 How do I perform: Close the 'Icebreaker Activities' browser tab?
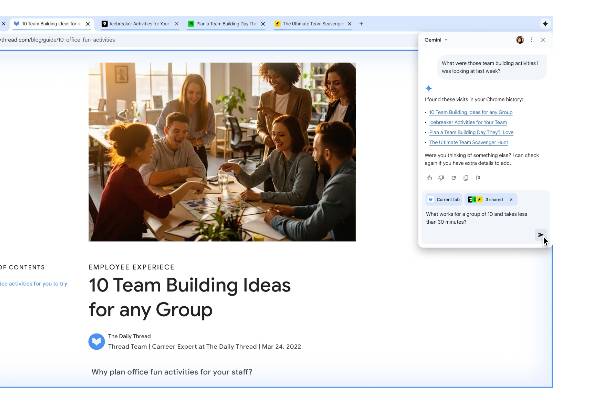tap(176, 23)
